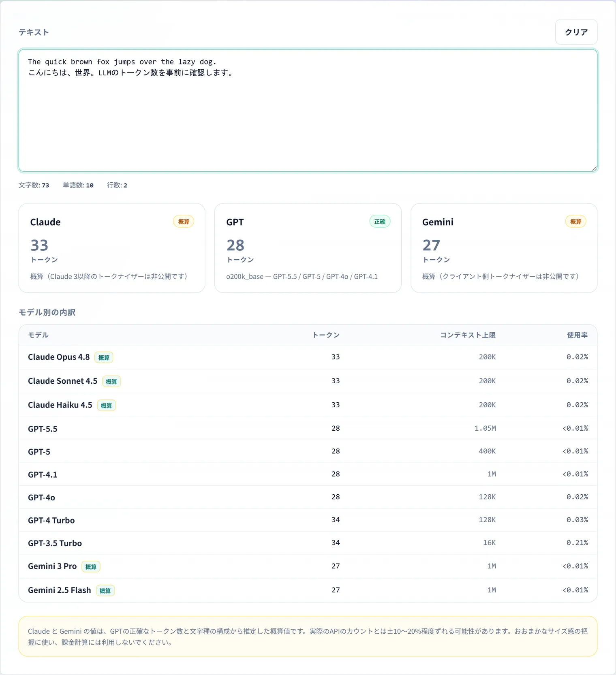Select the テキスト label above the text box
Viewport: 616px width, 675px height.
[x=34, y=32]
